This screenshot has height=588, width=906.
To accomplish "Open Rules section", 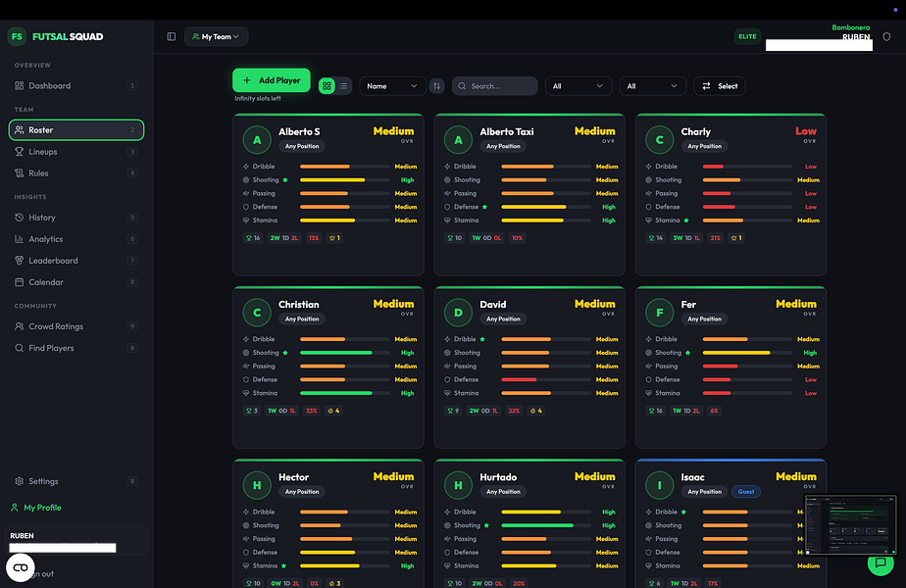I will (x=76, y=172).
